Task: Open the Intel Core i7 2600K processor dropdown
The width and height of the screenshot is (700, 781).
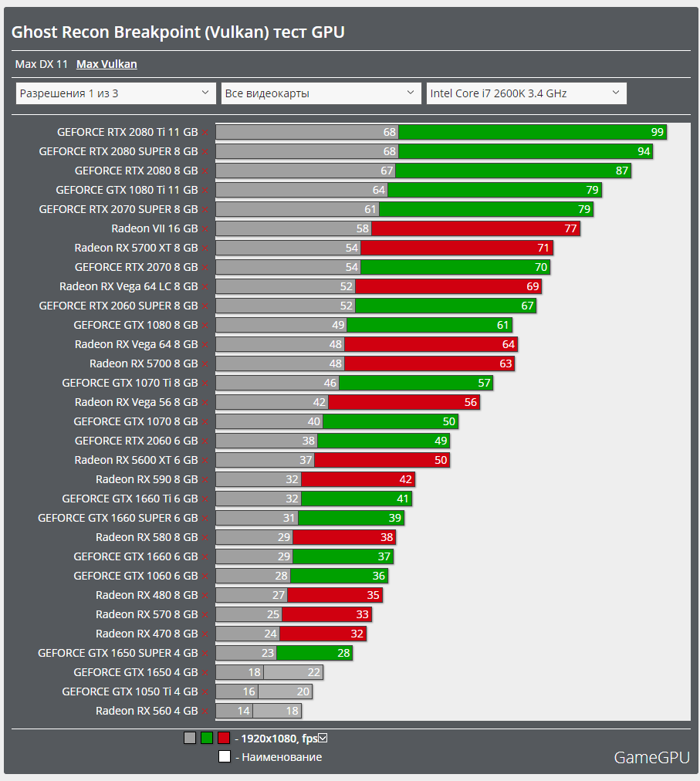Action: (526, 93)
